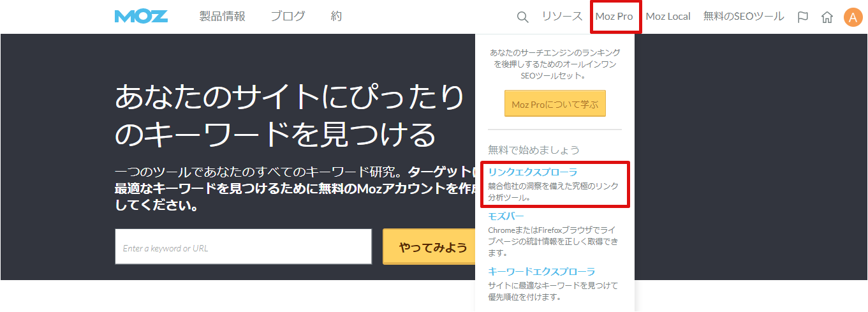Click description 競合他社の洞察を備えた究極のリンク

coord(553,192)
